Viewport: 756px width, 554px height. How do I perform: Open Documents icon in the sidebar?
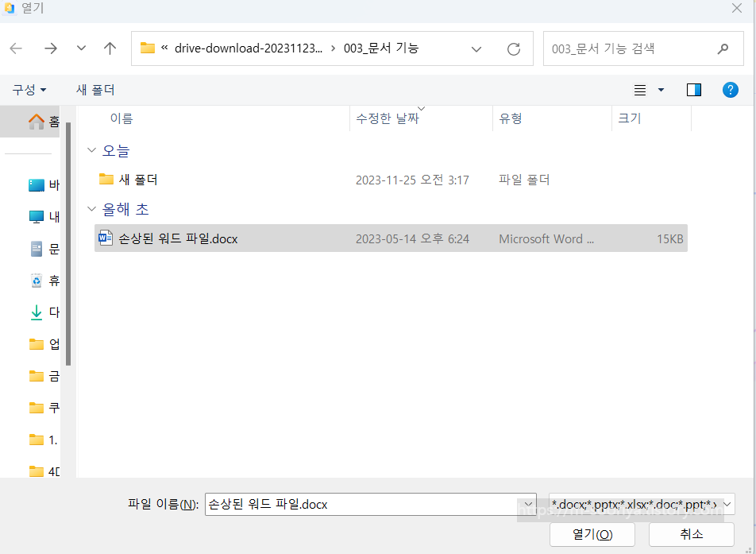(x=37, y=249)
